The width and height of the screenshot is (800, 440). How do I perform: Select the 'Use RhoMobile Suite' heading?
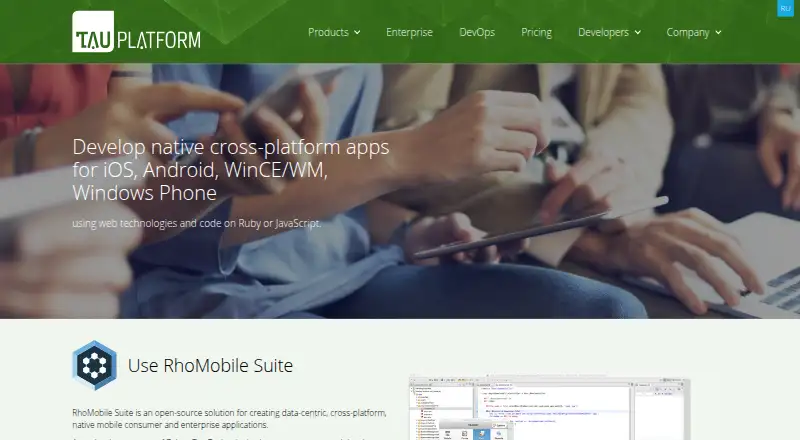pos(210,365)
